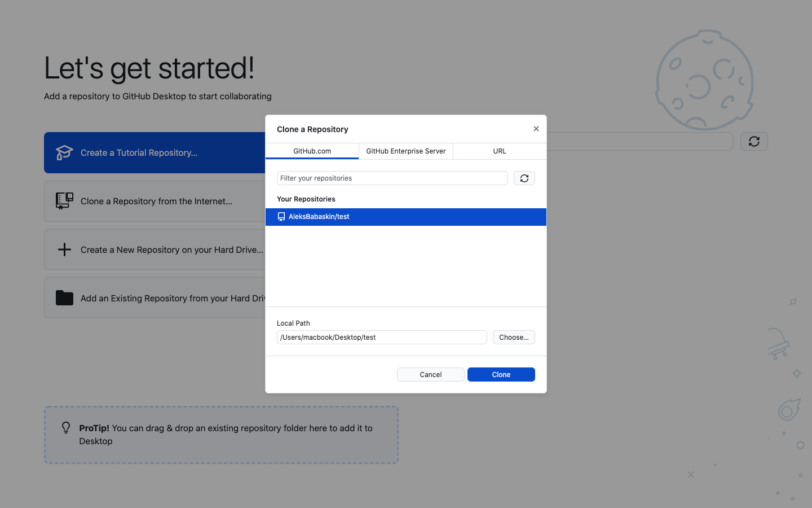Image resolution: width=812 pixels, height=508 pixels.
Task: Click the clone repository book icon
Action: point(64,201)
